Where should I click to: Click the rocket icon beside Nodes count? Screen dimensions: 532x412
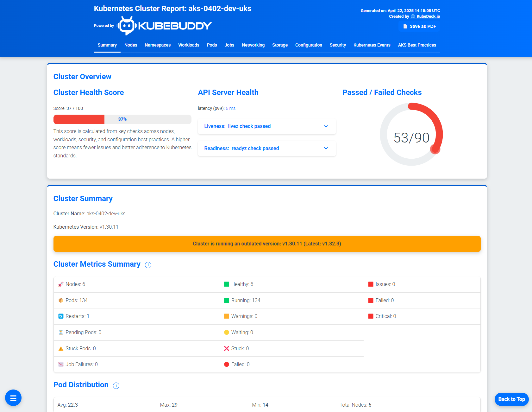point(60,284)
